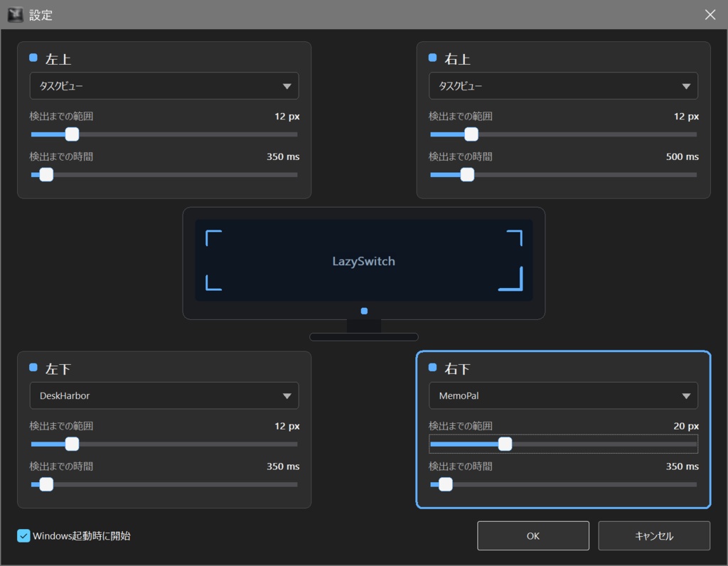
Task: Set the 検出までの時間 slider in 左下 panel
Action: (x=164, y=485)
